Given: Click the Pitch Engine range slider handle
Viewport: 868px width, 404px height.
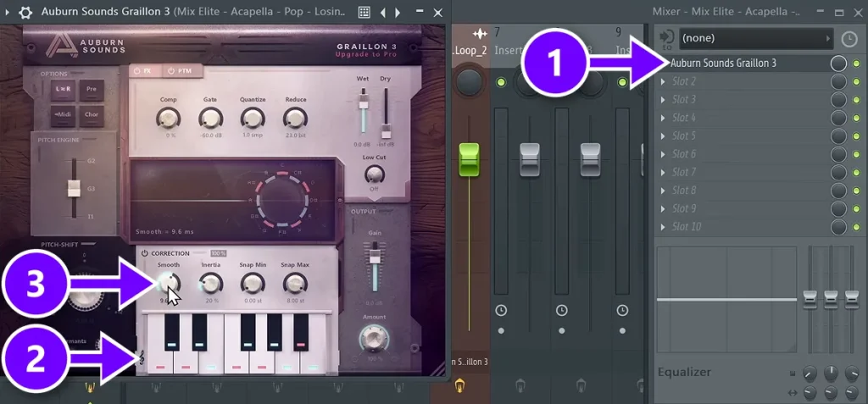Looking at the screenshot, I should [74, 188].
